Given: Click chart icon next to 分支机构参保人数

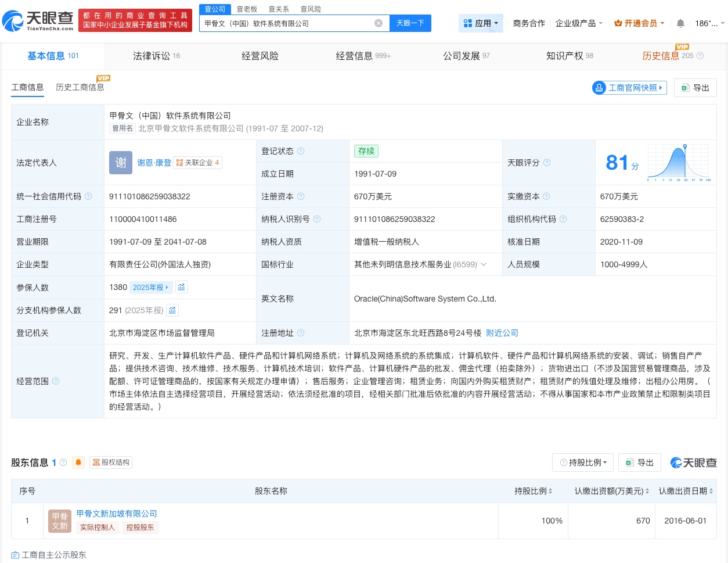Looking at the screenshot, I should pos(172,310).
